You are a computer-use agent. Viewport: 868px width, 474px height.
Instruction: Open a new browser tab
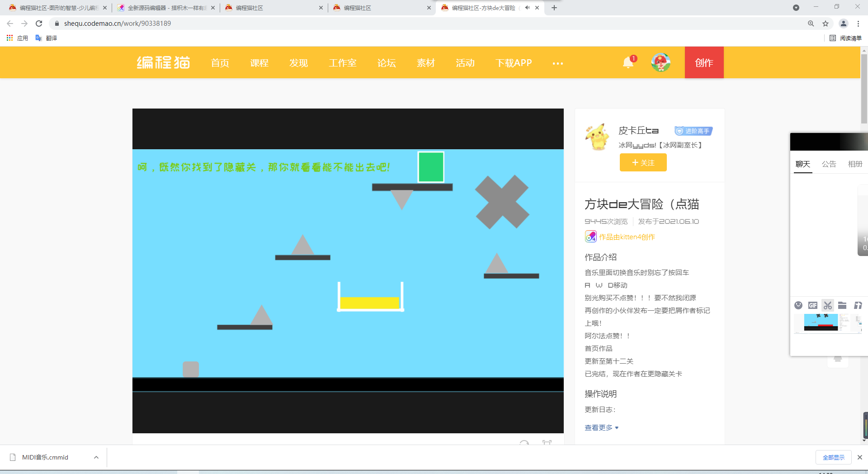click(x=554, y=8)
